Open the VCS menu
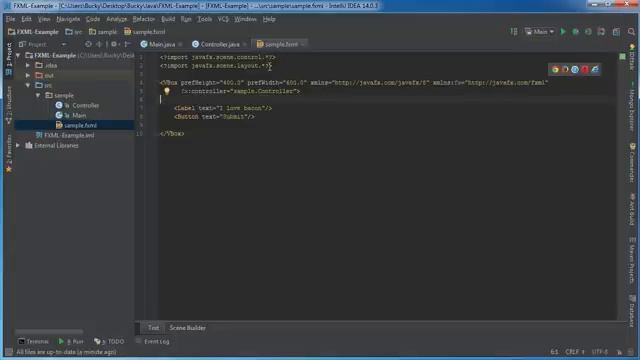 (223, 19)
